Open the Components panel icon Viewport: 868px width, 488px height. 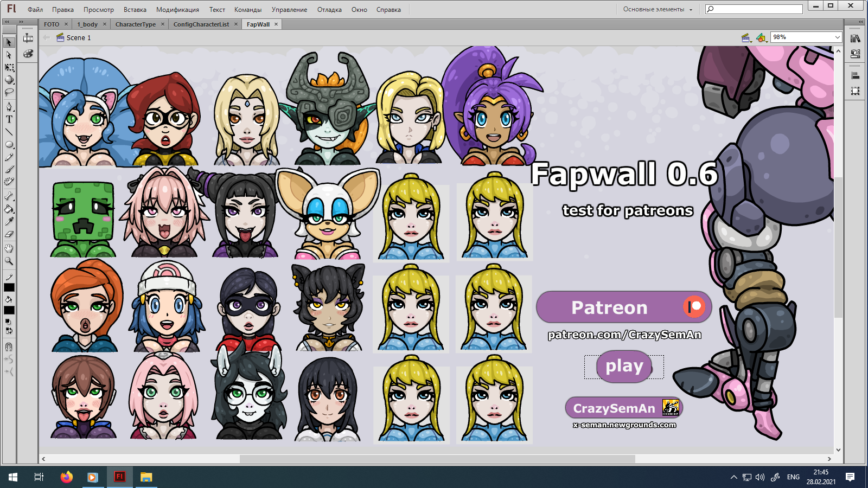856,54
